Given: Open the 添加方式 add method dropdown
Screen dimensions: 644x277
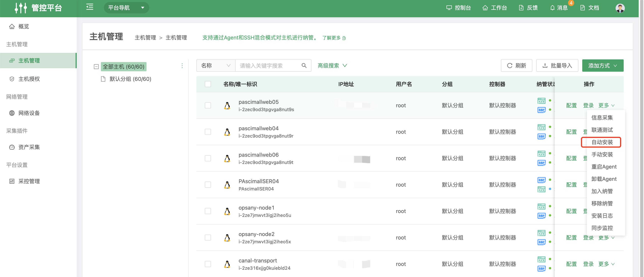Looking at the screenshot, I should pyautogui.click(x=603, y=66).
